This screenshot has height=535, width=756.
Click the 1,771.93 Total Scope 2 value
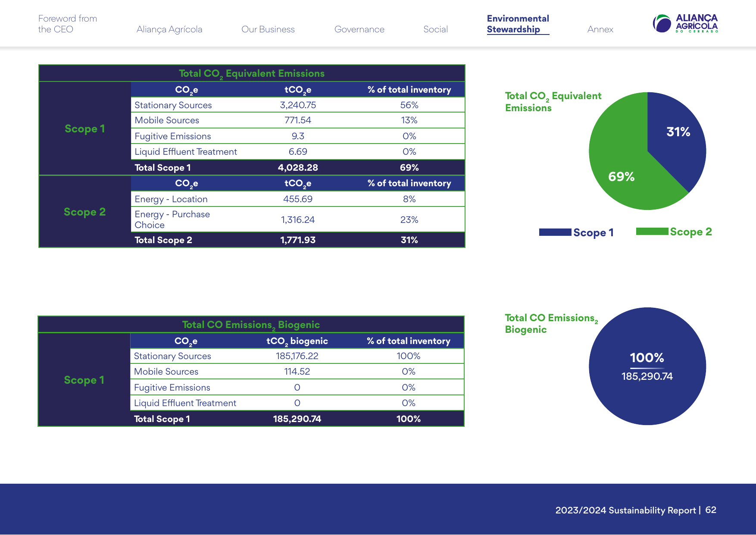point(298,240)
